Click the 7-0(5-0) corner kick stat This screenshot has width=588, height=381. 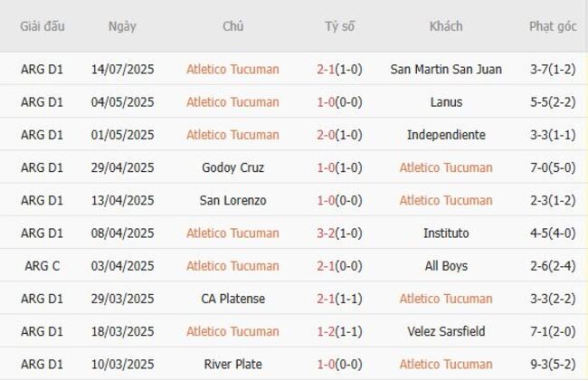pos(553,167)
